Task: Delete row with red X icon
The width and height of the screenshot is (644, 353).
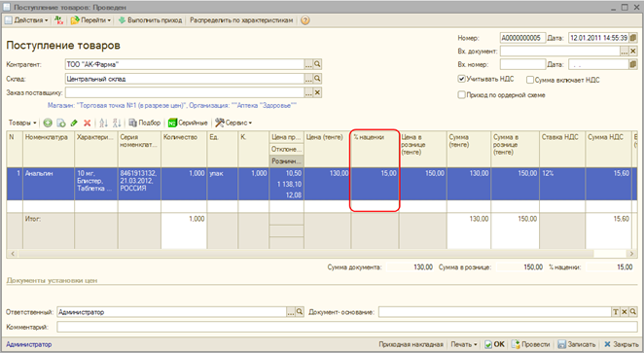Action: point(88,123)
